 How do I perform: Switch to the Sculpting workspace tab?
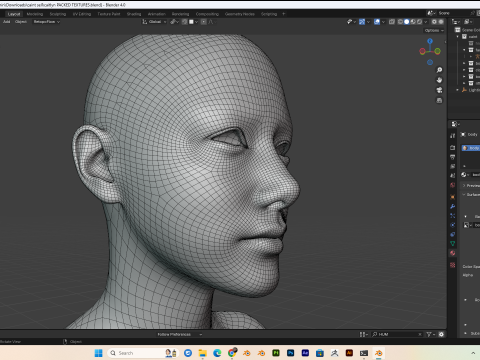pos(58,14)
